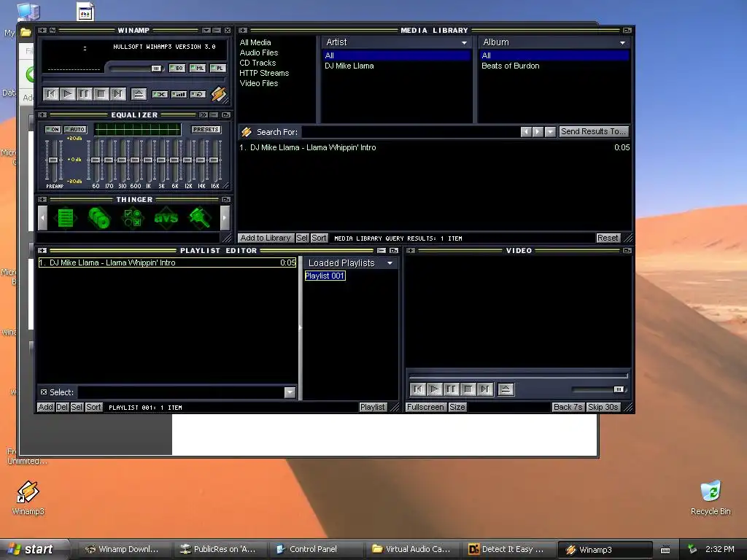Click Reset in Media Library
Image resolution: width=747 pixels, height=560 pixels.
(608, 238)
